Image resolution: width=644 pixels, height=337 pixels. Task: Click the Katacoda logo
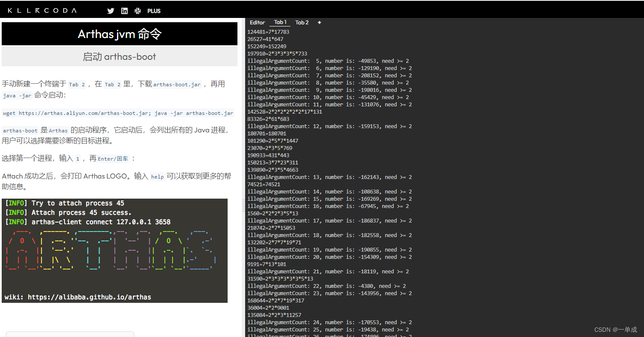tap(42, 11)
